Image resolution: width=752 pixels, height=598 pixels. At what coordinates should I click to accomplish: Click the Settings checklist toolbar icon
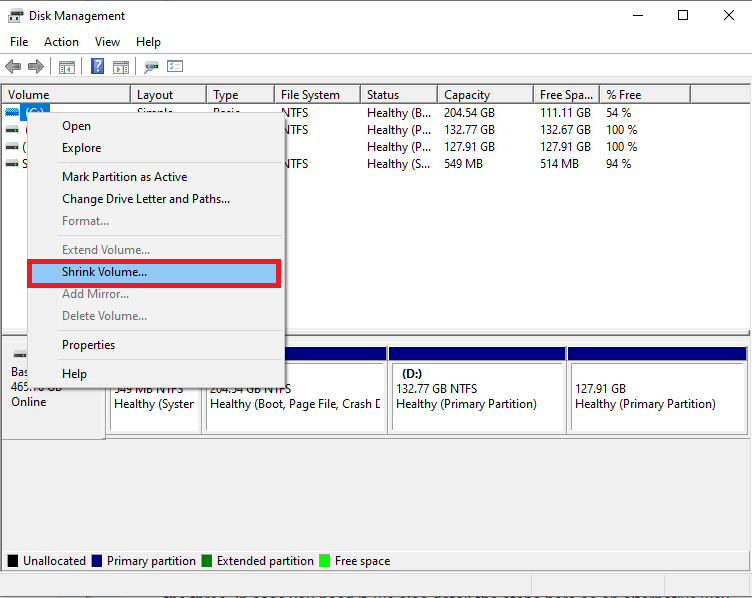(x=175, y=67)
